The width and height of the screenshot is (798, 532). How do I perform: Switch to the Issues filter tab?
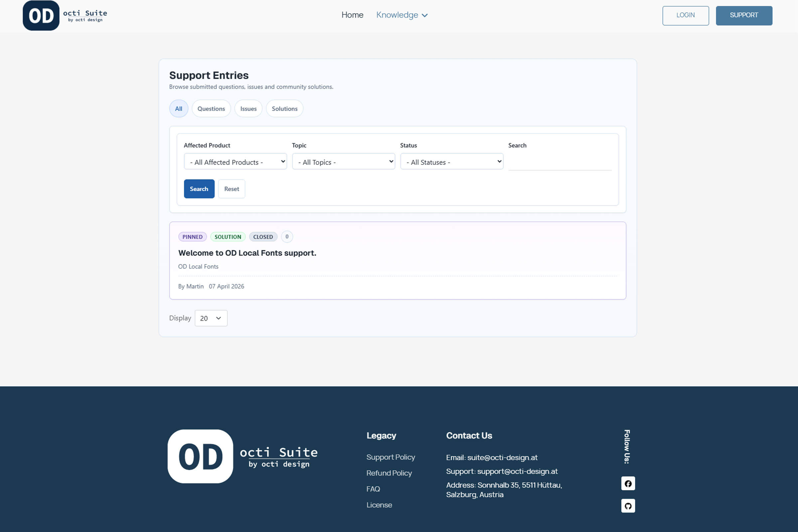248,109
